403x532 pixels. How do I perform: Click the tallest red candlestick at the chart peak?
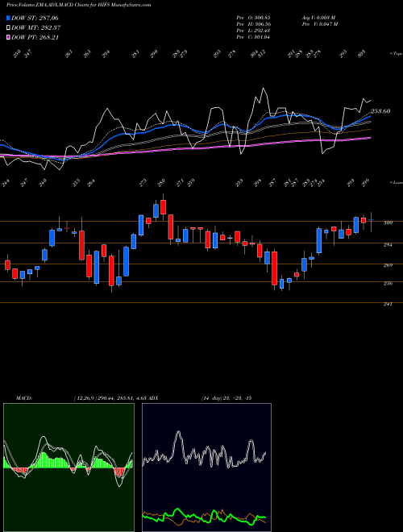click(163, 207)
